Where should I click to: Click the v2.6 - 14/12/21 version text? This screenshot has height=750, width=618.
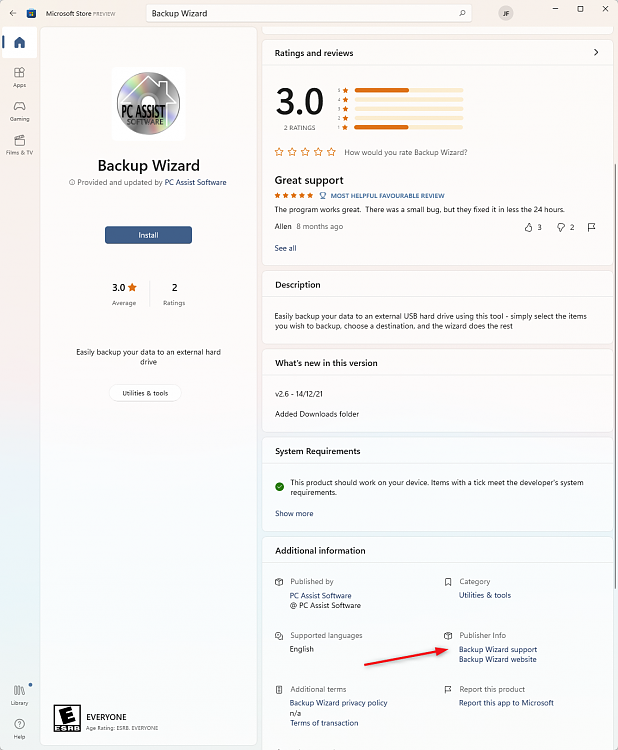299,394
